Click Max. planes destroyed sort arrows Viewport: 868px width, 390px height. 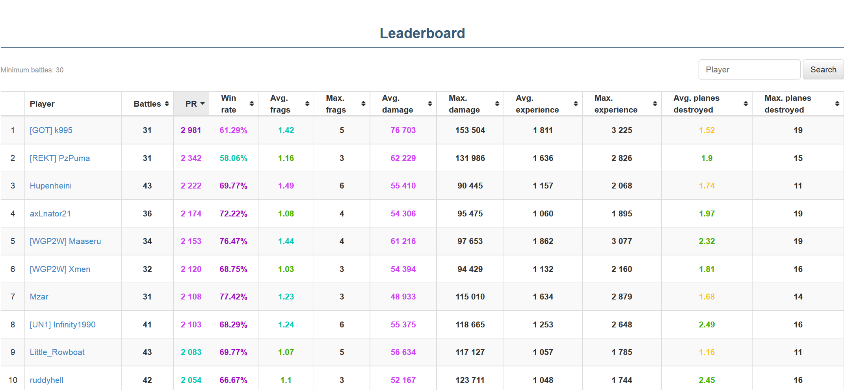pyautogui.click(x=837, y=104)
